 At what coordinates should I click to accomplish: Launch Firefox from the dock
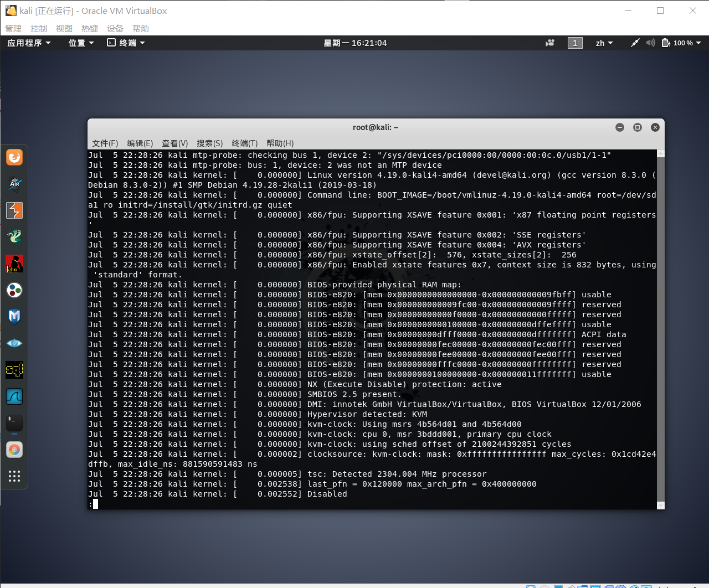[14, 157]
